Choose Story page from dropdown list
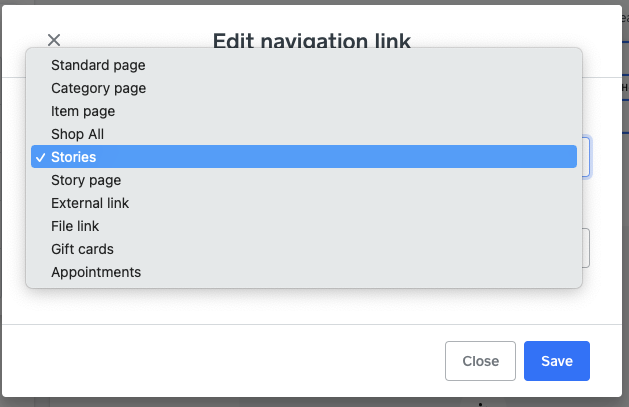 (x=86, y=180)
